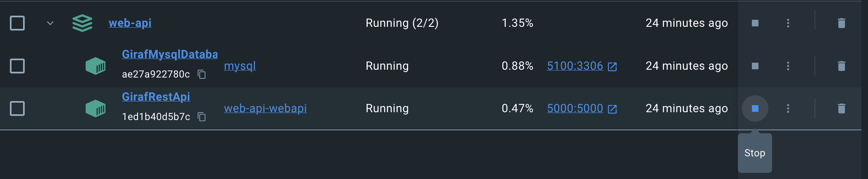
Task: Open the web-api-webapi image link
Action: pyautogui.click(x=265, y=108)
